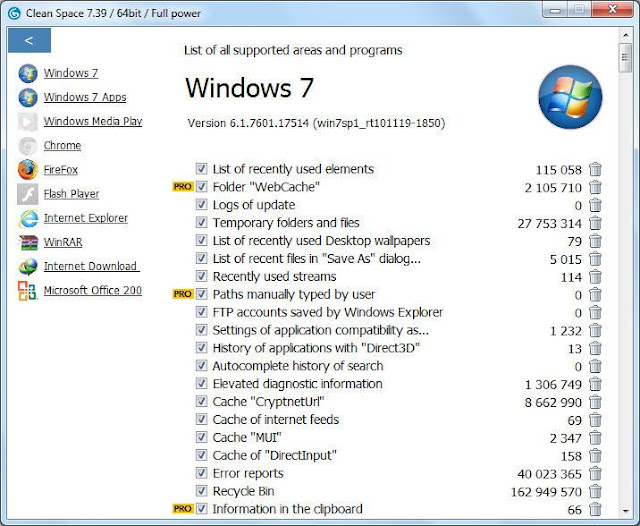Open the FireFox link
Viewport: 640px width, 526px height.
point(61,169)
